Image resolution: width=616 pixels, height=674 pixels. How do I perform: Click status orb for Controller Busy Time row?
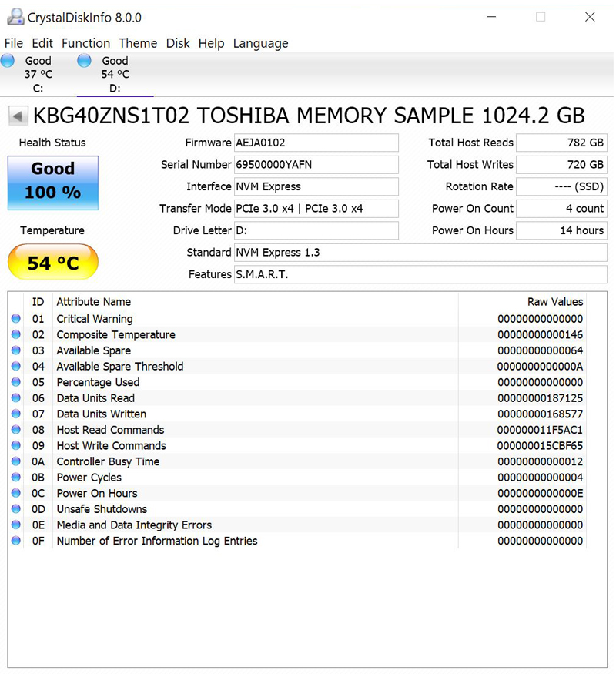click(16, 461)
